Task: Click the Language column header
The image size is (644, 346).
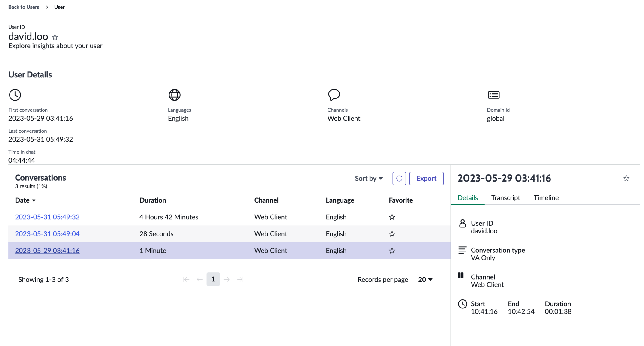Action: click(340, 200)
